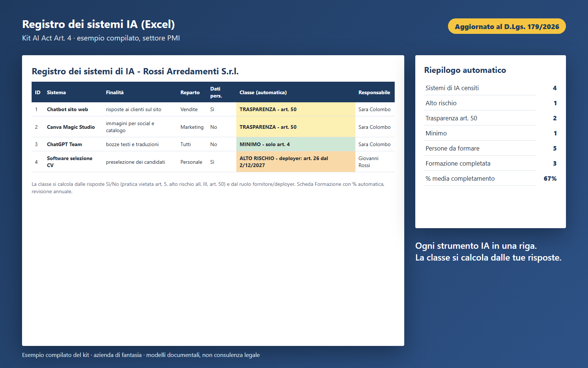Click the 'Esempio compilato del kit' footer text
The width and height of the screenshot is (588, 368).
(141, 355)
